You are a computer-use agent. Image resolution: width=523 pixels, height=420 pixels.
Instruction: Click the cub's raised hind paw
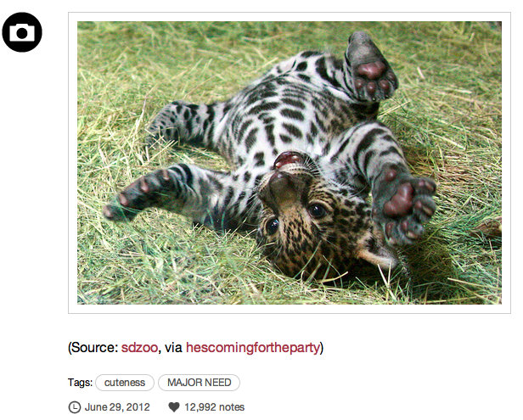[370, 69]
